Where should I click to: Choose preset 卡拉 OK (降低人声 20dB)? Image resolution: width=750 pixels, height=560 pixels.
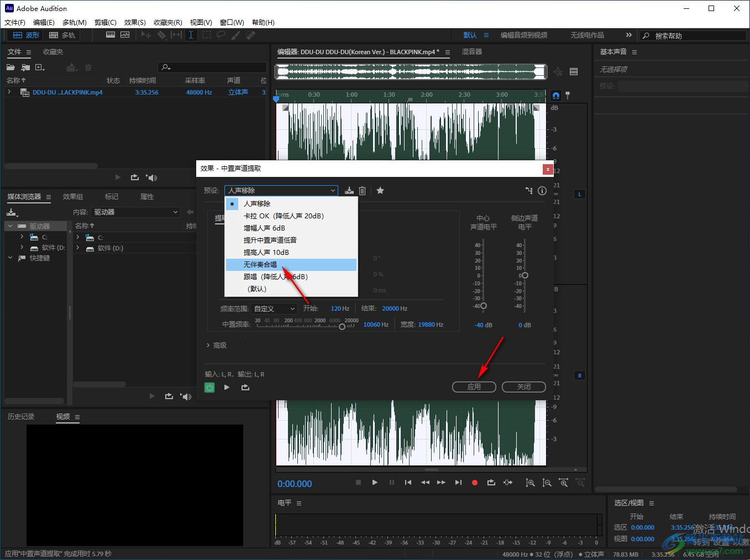291,216
